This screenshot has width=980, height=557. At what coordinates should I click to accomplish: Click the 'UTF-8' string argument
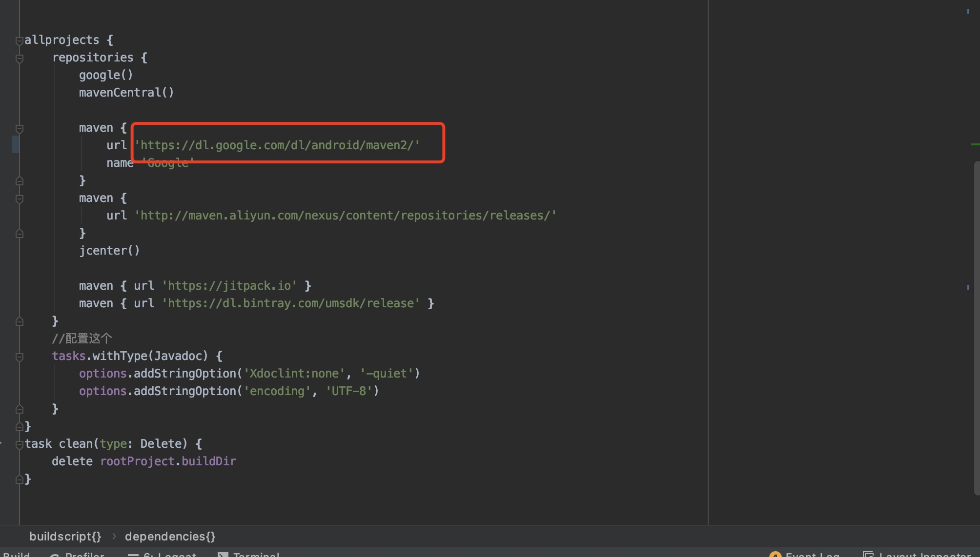pos(349,391)
